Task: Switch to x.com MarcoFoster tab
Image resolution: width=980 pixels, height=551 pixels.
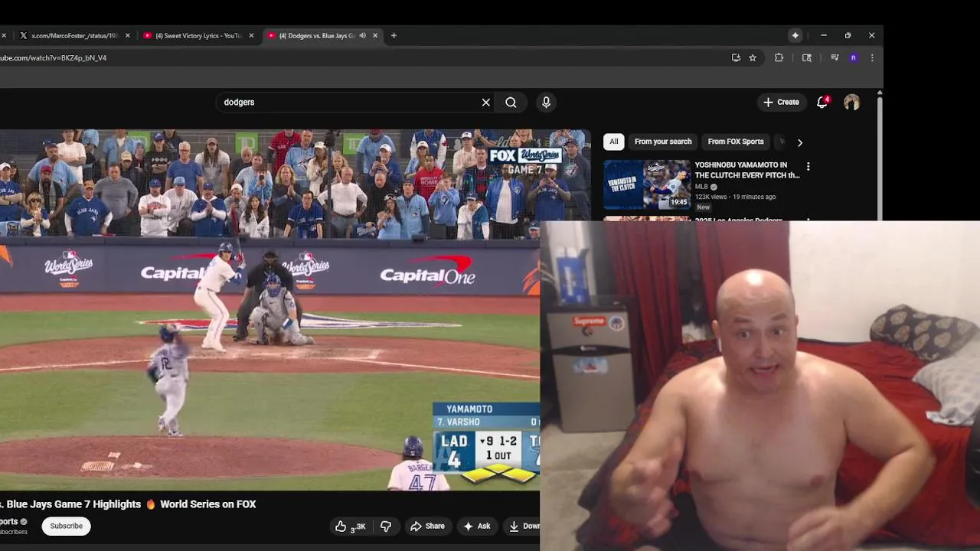Action: click(x=74, y=35)
